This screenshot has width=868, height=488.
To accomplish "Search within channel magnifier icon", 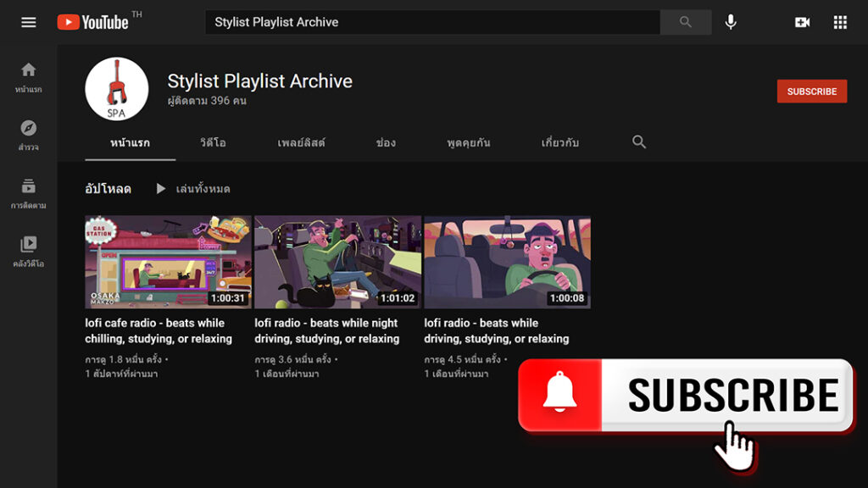I will pos(639,142).
